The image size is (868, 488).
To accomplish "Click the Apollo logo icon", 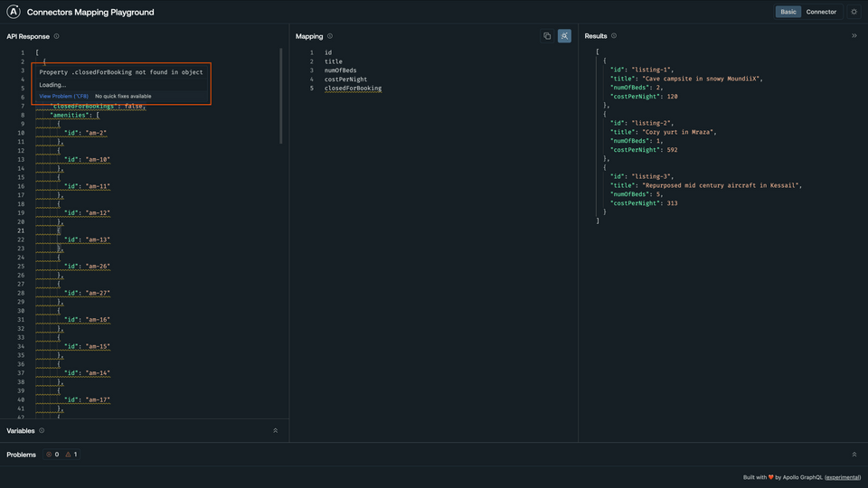I will tap(14, 12).
